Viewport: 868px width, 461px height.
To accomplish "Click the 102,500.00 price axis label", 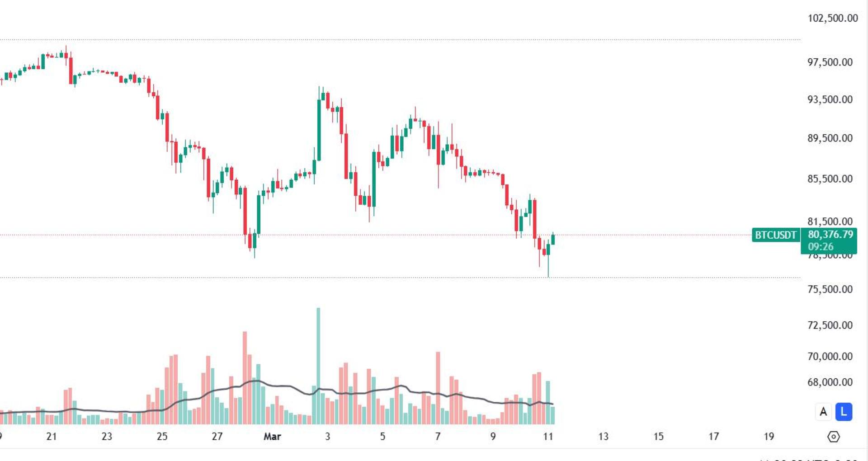I will [x=833, y=18].
